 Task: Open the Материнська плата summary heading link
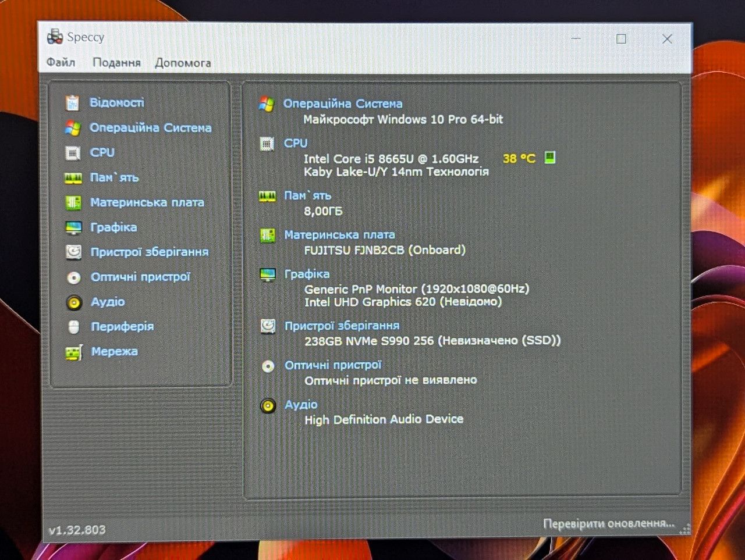click(340, 235)
